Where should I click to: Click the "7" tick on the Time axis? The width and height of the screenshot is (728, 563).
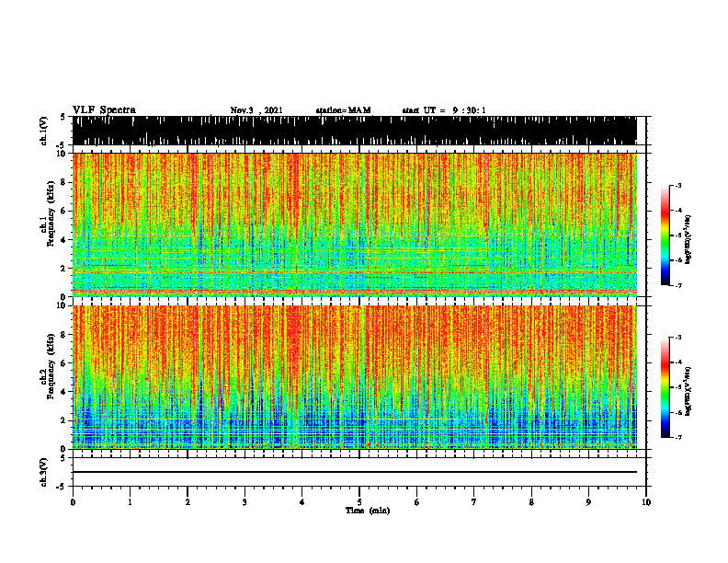point(474,502)
